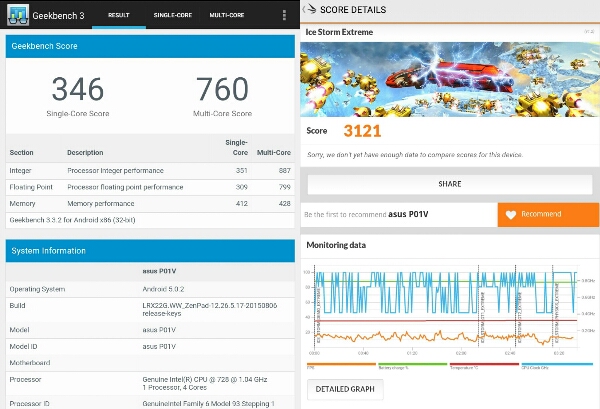Click the 760 multi-core score
Image resolution: width=600 pixels, height=409 pixels.
[x=222, y=89]
